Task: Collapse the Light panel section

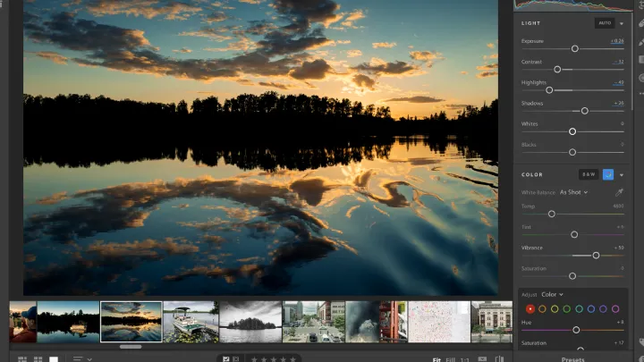Action: click(622, 23)
